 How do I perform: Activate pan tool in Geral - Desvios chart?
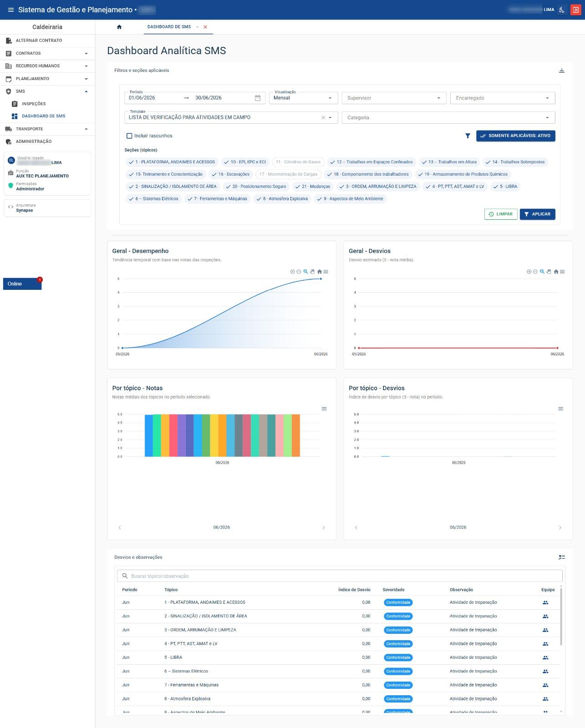pyautogui.click(x=549, y=272)
